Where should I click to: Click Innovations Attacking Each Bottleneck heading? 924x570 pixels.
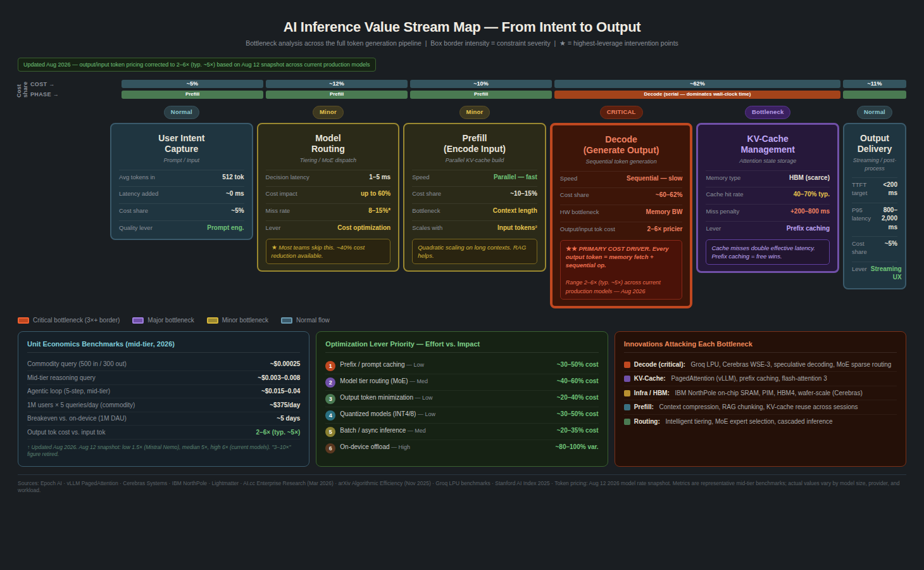coord(688,344)
